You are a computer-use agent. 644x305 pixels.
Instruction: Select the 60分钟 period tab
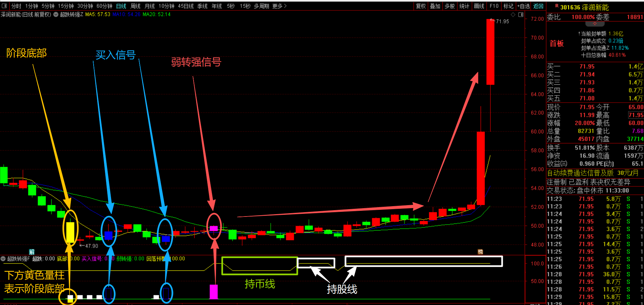click(x=104, y=6)
